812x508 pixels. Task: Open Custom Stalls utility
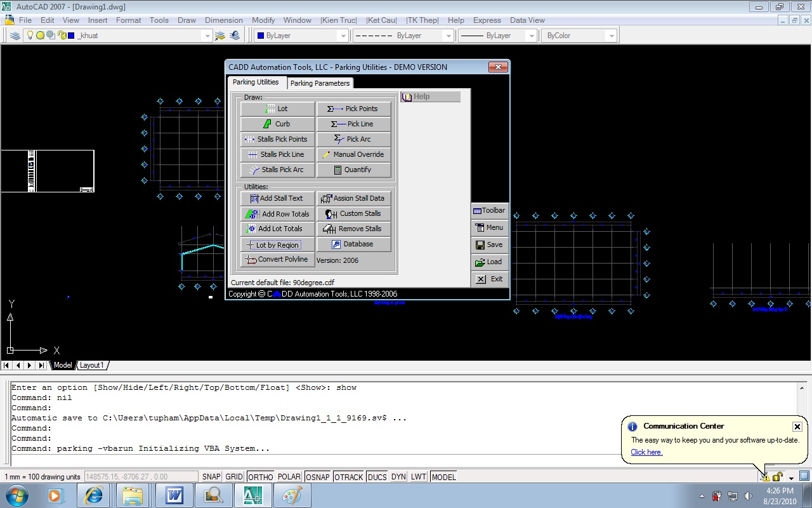coord(353,213)
